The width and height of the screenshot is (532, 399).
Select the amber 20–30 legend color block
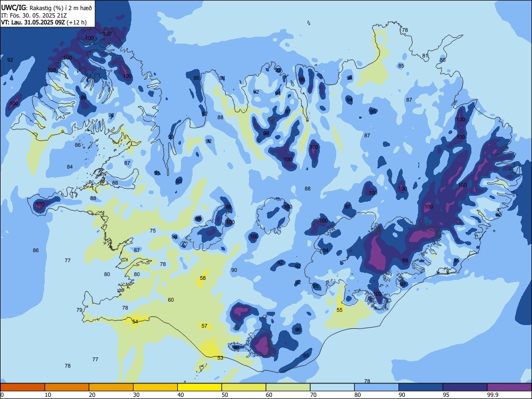point(111,387)
